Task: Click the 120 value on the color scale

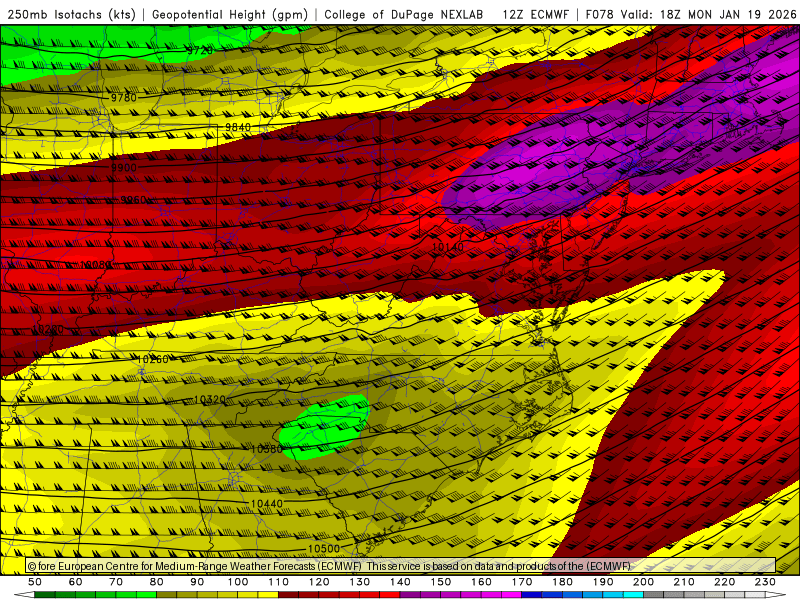Action: 319,582
